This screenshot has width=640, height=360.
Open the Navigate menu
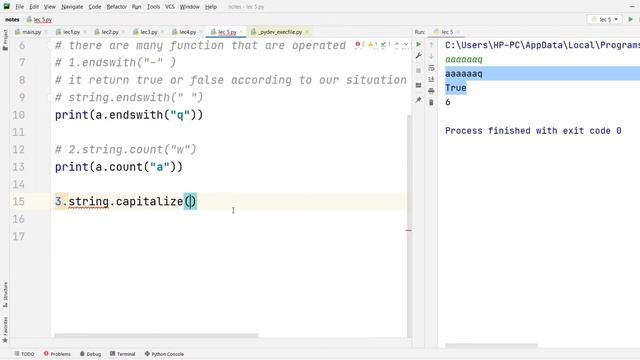click(x=72, y=7)
